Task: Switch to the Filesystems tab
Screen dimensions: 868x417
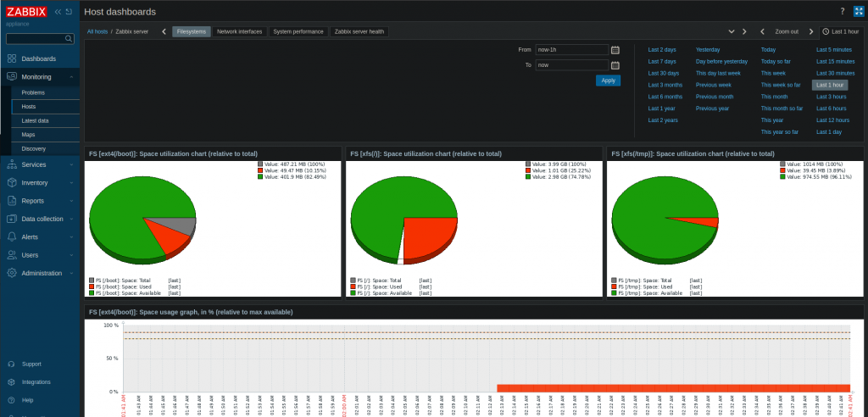Action: [192, 31]
